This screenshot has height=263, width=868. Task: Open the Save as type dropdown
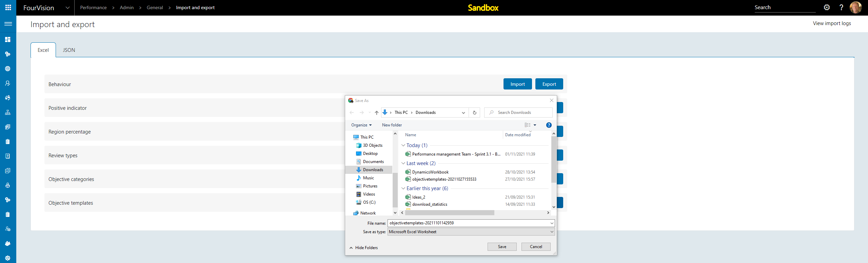click(552, 232)
